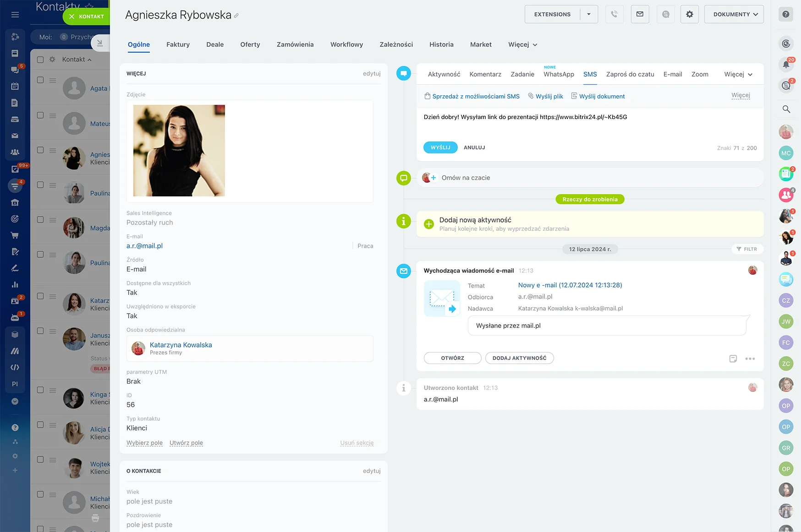Switch to the Faktury tab
This screenshot has width=801, height=532.
178,44
